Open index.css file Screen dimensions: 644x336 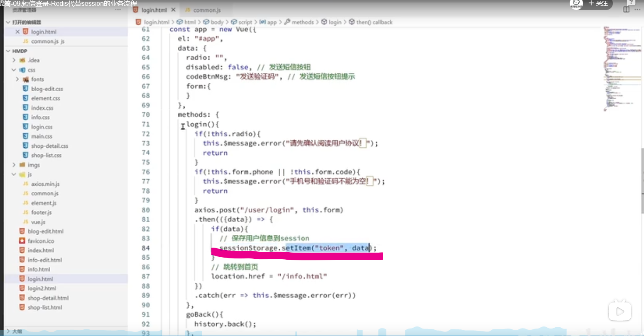(42, 108)
